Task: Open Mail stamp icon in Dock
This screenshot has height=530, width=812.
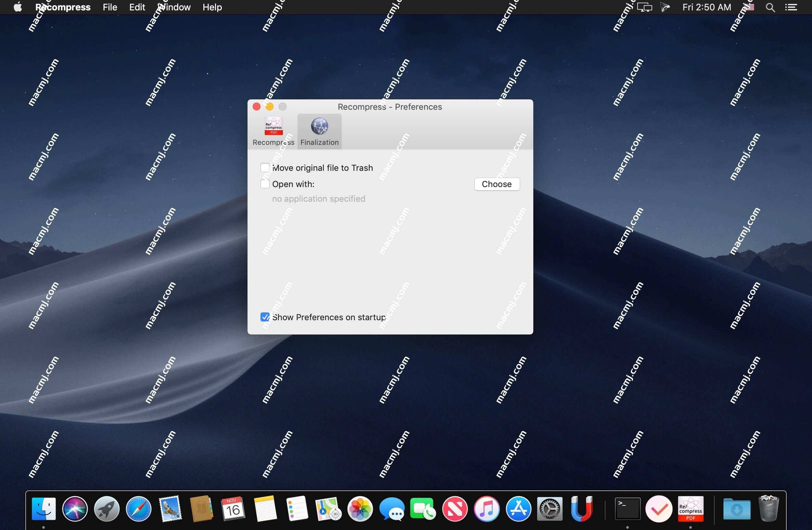Action: [x=170, y=509]
